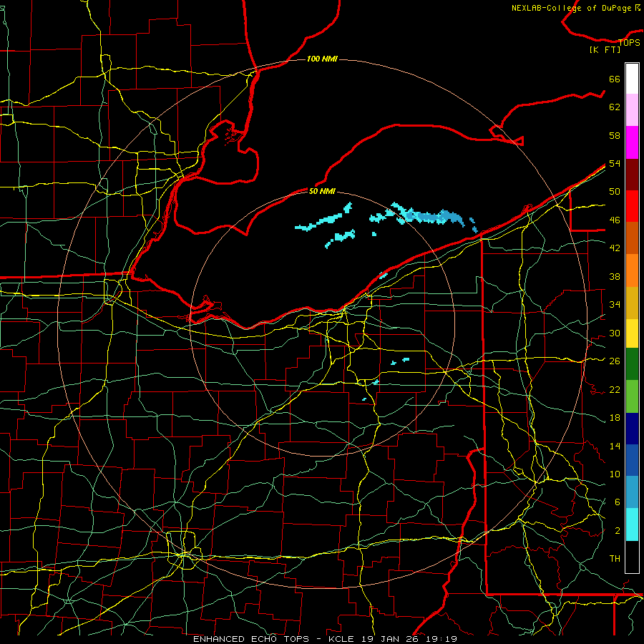Pick the yellow legend color band
The width and height of the screenshot is (644, 644).
pos(632,333)
